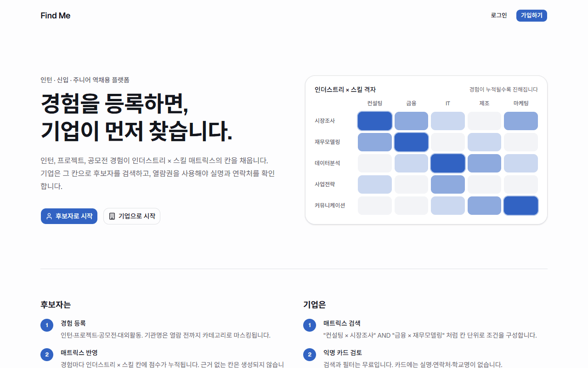Image resolution: width=588 pixels, height=368 pixels.
Task: Pick the IT × 사업전략 matrix cell
Action: (x=448, y=184)
